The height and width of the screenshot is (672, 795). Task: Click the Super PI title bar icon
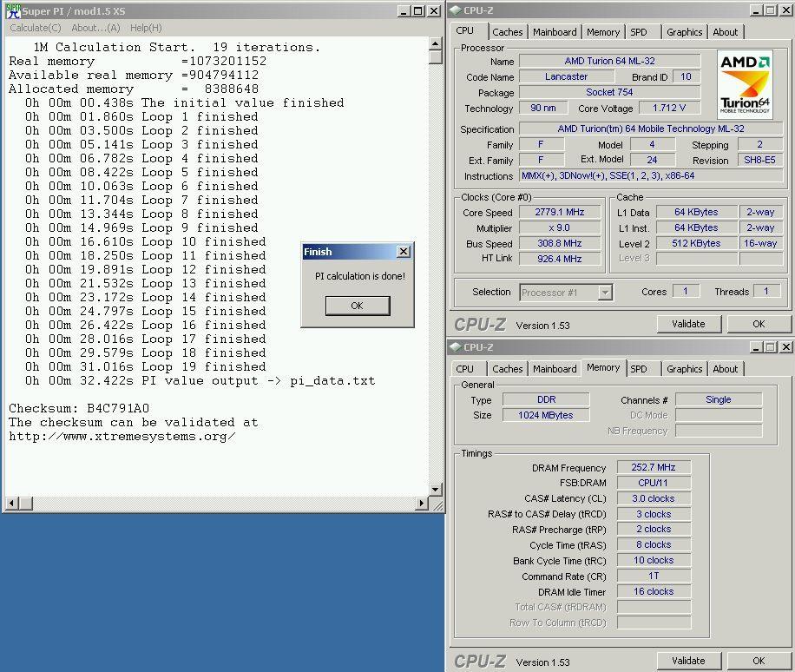pyautogui.click(x=13, y=10)
